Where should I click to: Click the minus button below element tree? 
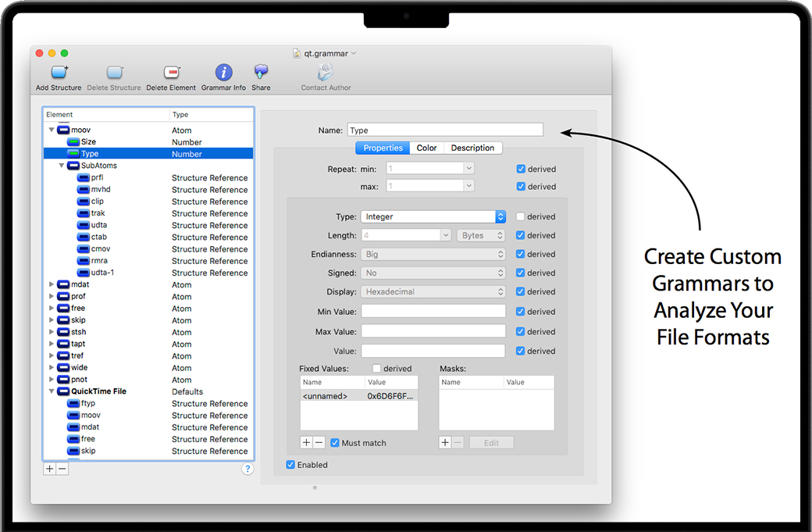pyautogui.click(x=62, y=469)
